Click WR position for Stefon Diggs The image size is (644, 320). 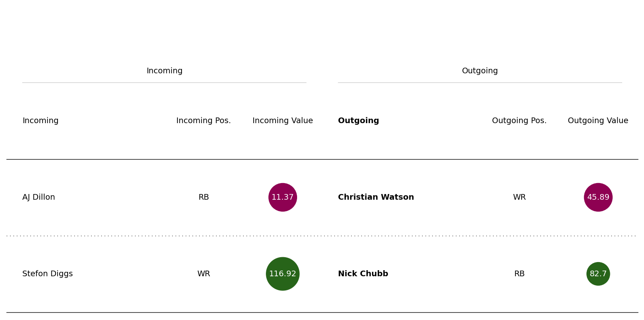point(203,274)
